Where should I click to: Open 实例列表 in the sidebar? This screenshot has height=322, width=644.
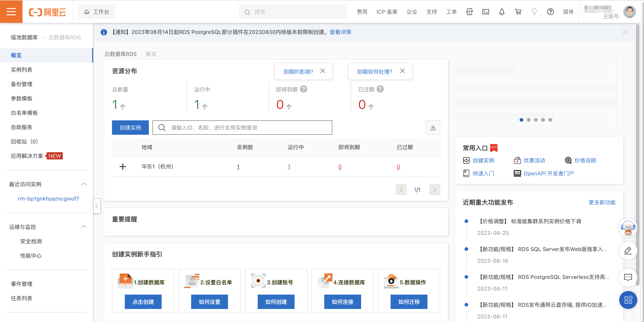(x=22, y=70)
